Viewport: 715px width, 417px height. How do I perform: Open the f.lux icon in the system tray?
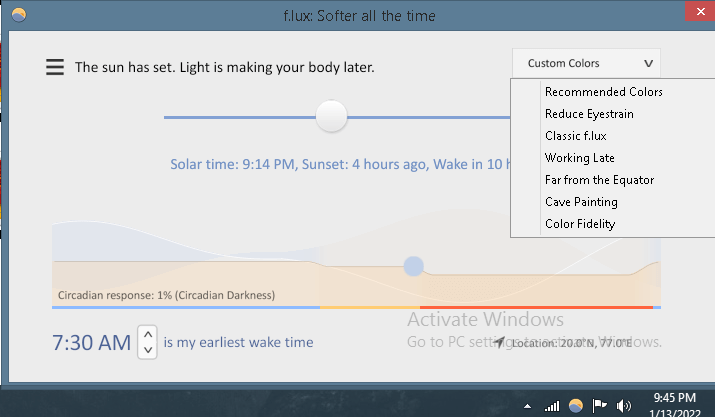[576, 405]
